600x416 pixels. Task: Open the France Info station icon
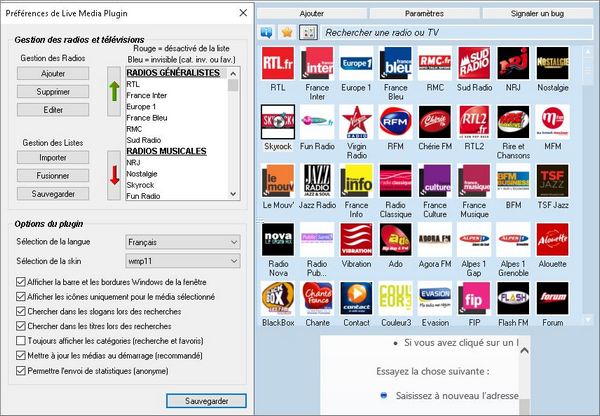(356, 181)
